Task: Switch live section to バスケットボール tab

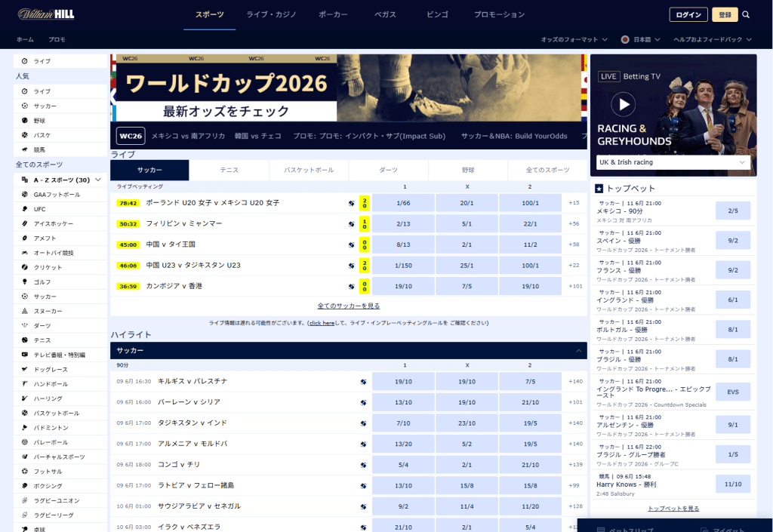Action: pyautogui.click(x=309, y=170)
